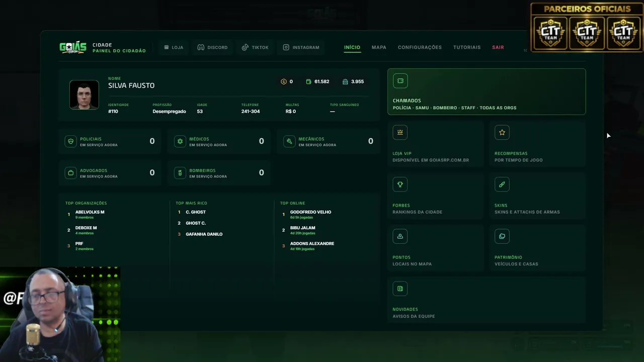Select ADDONS ALEXANDRE in top online

[x=312, y=243]
